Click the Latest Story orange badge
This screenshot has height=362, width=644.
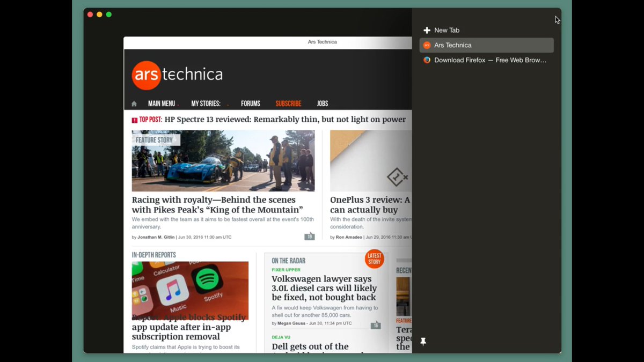pos(375,258)
